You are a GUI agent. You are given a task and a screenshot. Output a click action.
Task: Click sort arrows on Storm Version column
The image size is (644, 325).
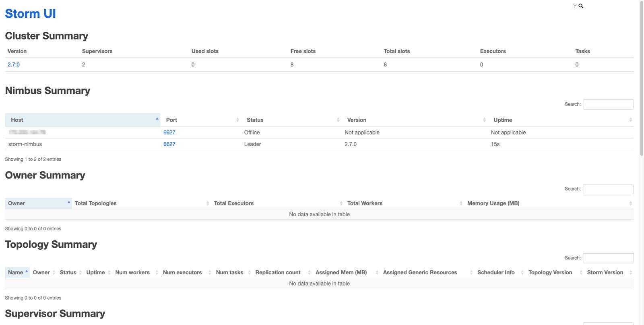(630, 273)
